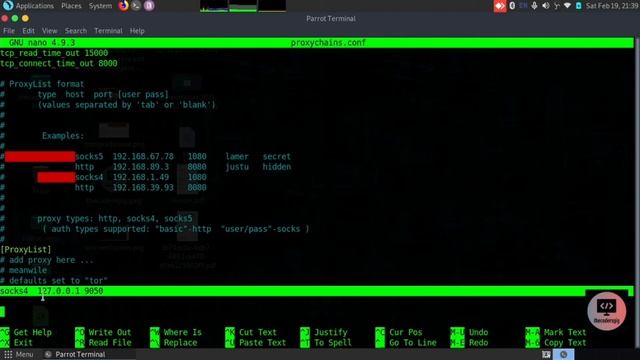
Task: Open the System menu
Action: click(100, 6)
